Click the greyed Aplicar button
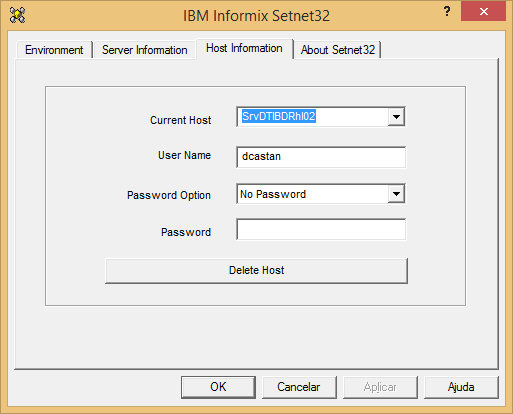The height and width of the screenshot is (414, 513). tap(380, 387)
